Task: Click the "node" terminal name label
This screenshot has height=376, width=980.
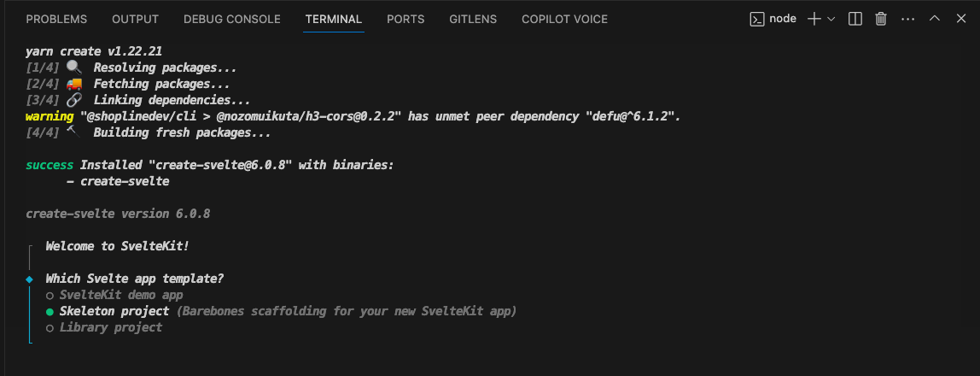Action: coord(783,19)
